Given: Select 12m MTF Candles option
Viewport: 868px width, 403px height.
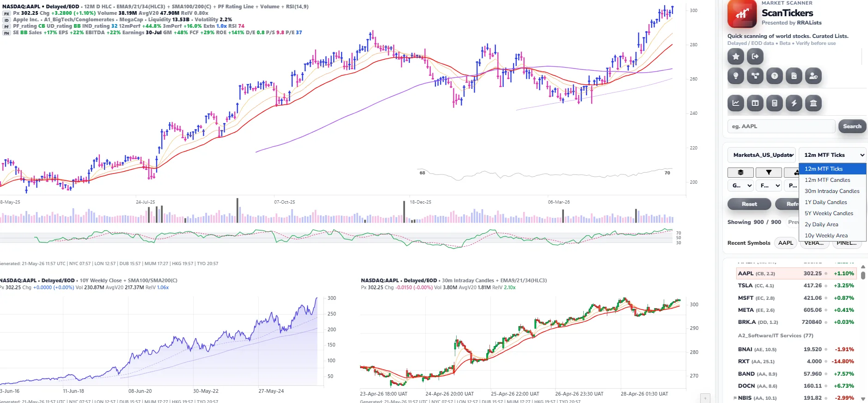Looking at the screenshot, I should [x=832, y=180].
